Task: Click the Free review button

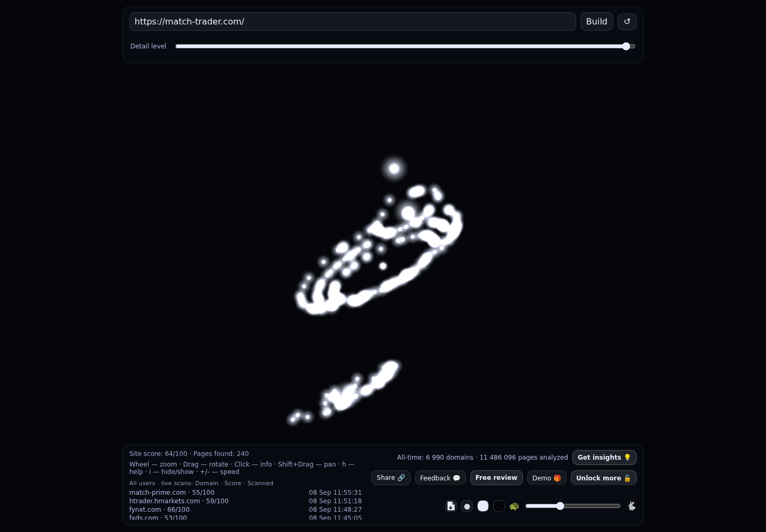Action: pos(496,478)
